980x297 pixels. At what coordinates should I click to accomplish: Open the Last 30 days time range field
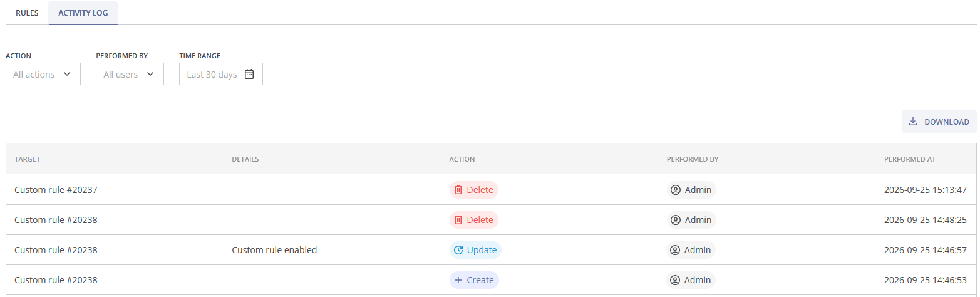click(221, 74)
